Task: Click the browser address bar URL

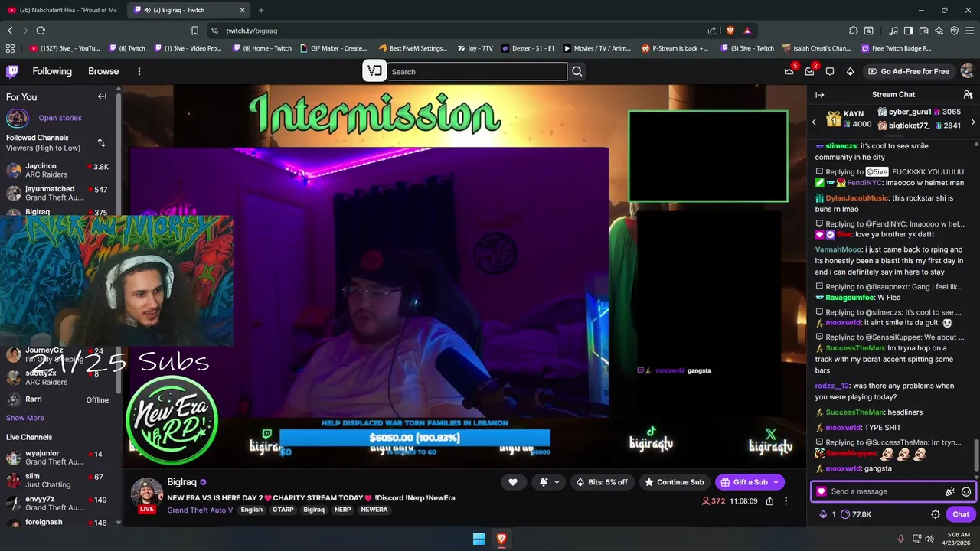Action: point(252,31)
